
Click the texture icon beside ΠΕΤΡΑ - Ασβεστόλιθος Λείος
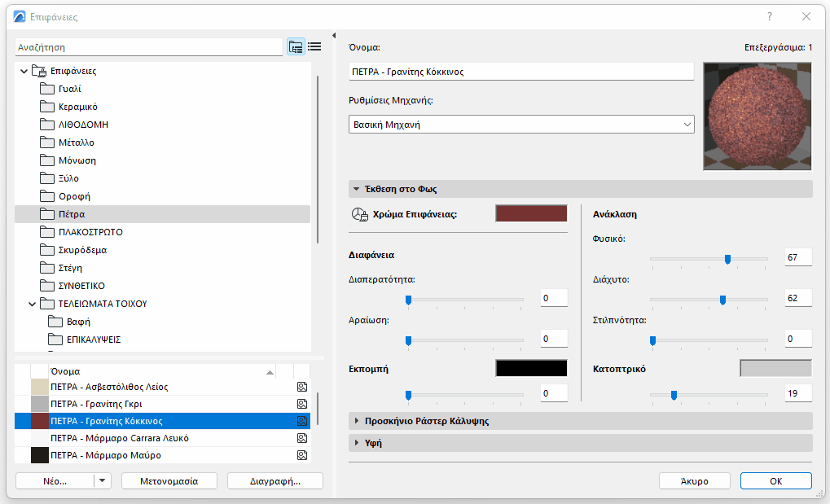coord(301,387)
